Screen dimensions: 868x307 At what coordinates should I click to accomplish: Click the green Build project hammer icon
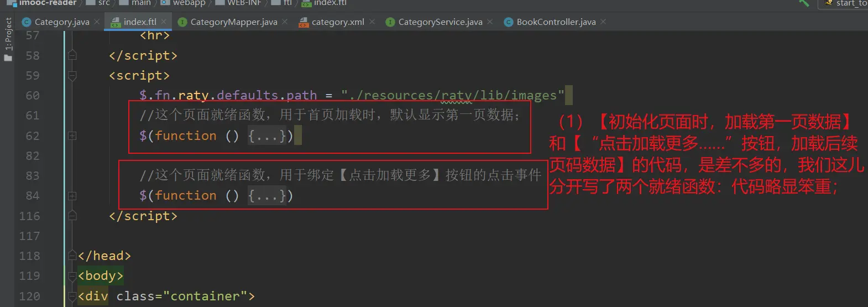(804, 3)
